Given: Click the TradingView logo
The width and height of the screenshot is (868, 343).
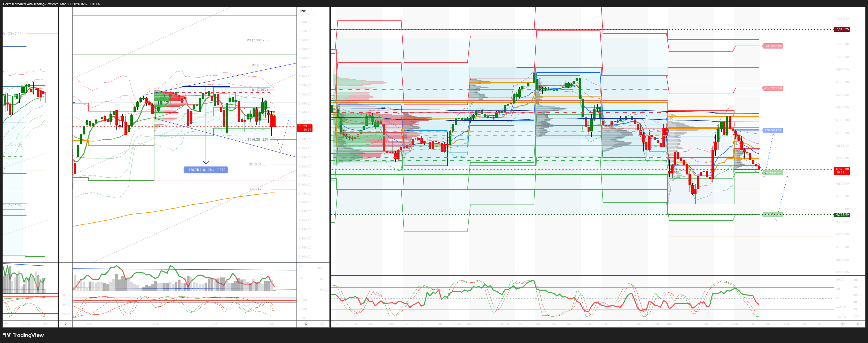Looking at the screenshot, I should (x=24, y=335).
